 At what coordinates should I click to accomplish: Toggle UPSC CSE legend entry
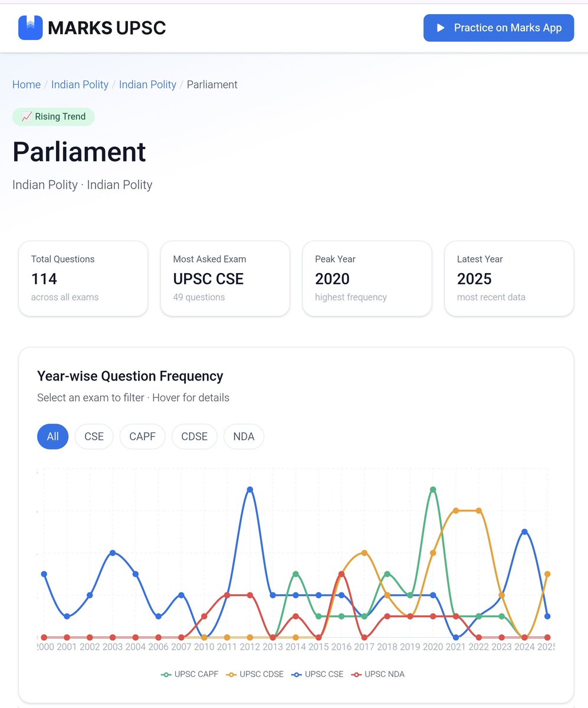point(317,674)
